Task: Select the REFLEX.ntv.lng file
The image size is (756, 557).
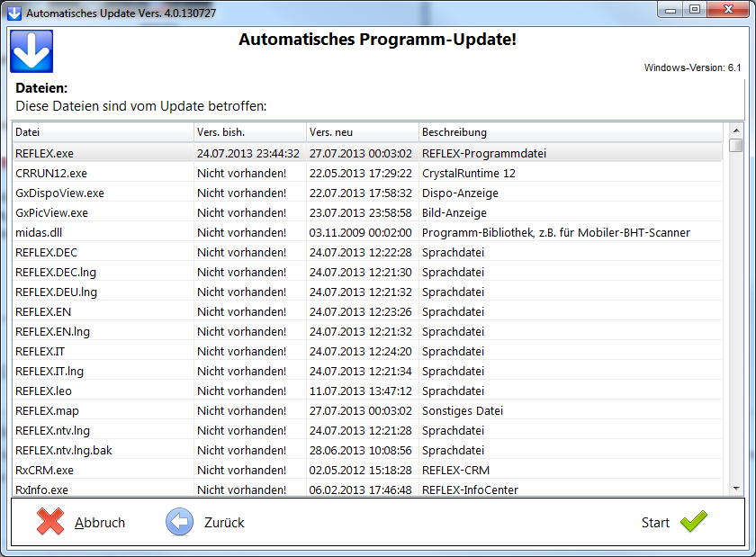Action: click(367, 430)
